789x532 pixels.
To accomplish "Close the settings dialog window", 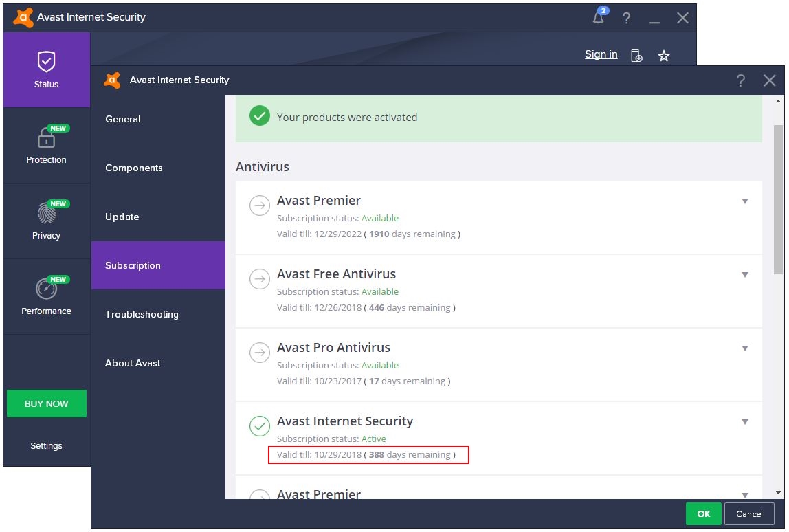I will (x=769, y=80).
